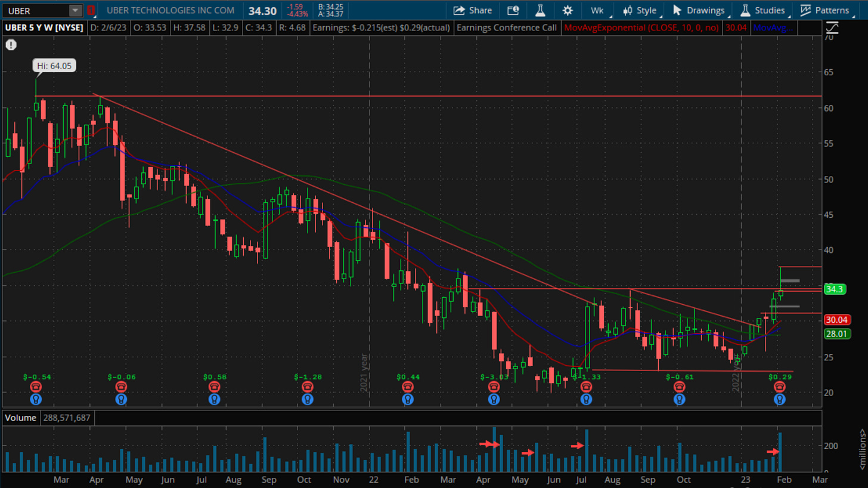Click the blue MovAvg... study label

[773, 27]
